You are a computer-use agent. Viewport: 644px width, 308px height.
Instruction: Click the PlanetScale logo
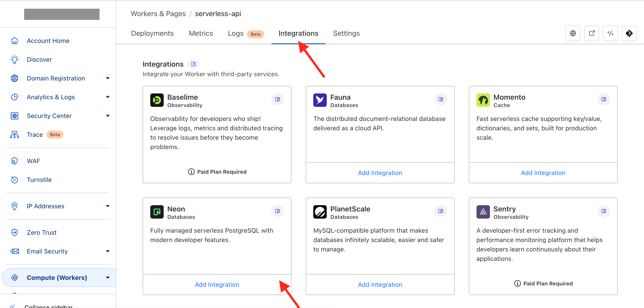pos(320,212)
